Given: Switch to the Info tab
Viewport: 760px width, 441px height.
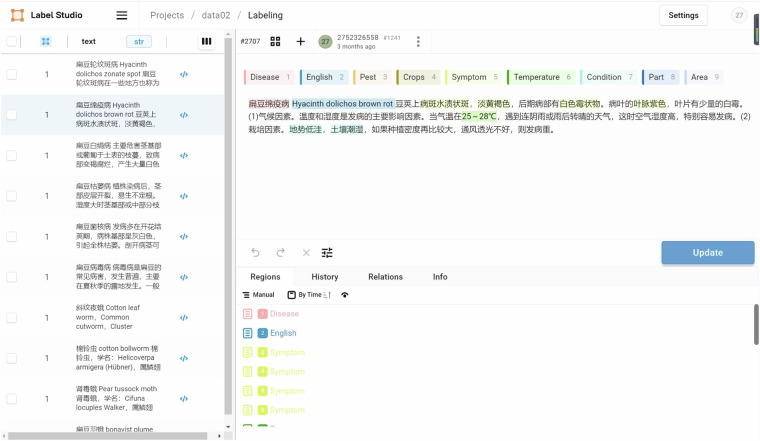Looking at the screenshot, I should [x=440, y=277].
